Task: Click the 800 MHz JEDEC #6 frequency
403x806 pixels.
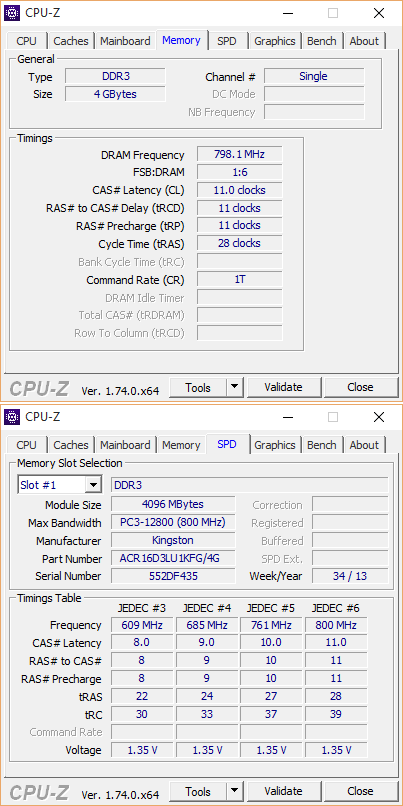Action: (x=336, y=626)
